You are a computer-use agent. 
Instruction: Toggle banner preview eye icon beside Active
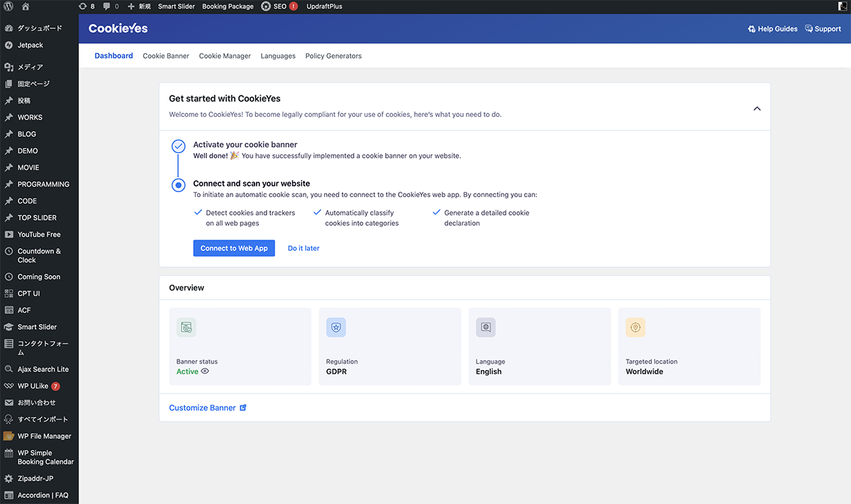coord(205,371)
